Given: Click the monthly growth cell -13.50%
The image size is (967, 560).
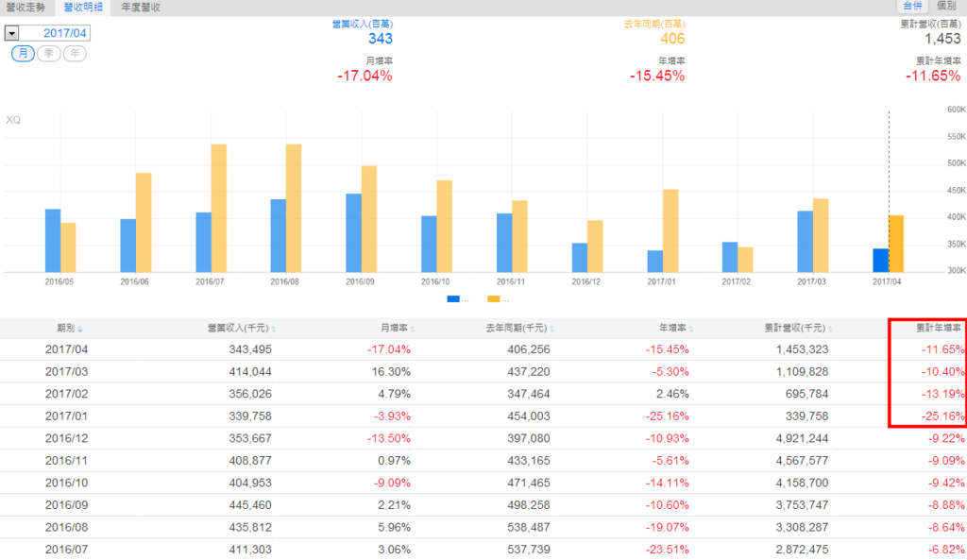Looking at the screenshot, I should (x=389, y=438).
